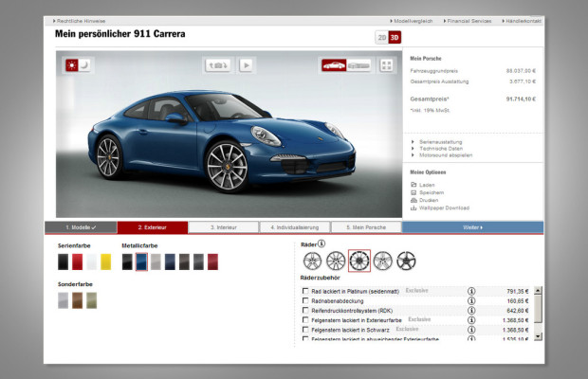Choose the dark red Metallicfarbe swatch
Viewport: 588px width, 379px height.
point(212,262)
